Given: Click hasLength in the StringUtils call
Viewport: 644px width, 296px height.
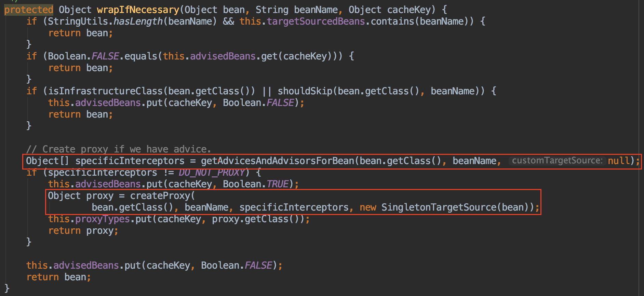Looking at the screenshot, I should pyautogui.click(x=138, y=21).
